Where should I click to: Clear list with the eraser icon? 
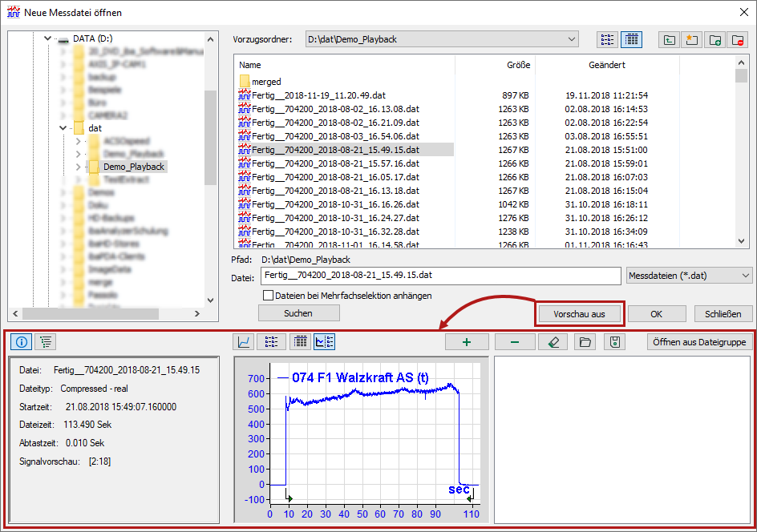tap(553, 342)
